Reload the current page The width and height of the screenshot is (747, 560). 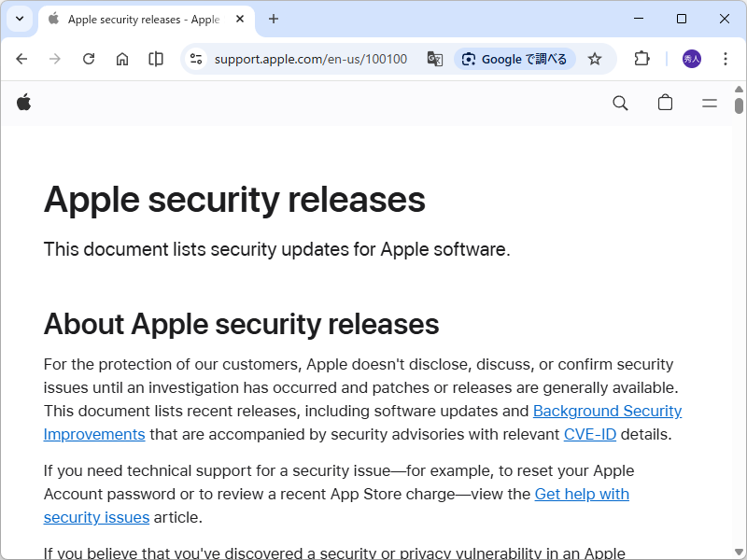point(89,58)
